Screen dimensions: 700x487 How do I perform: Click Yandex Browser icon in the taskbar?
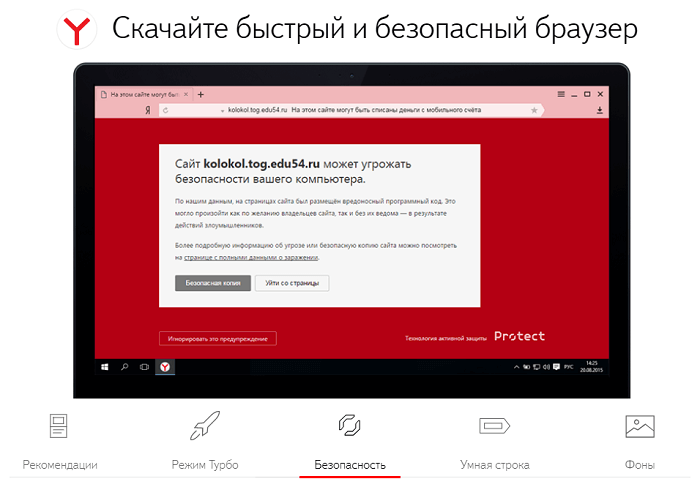point(165,367)
